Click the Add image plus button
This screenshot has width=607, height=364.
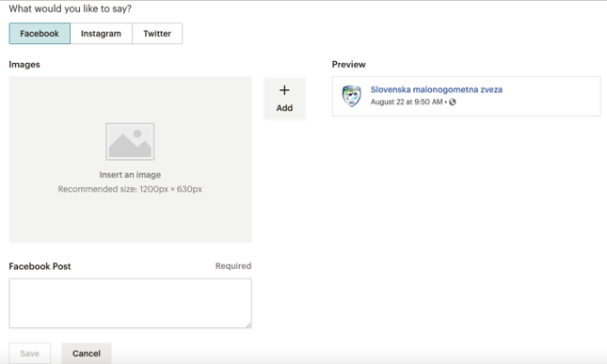coord(284,99)
